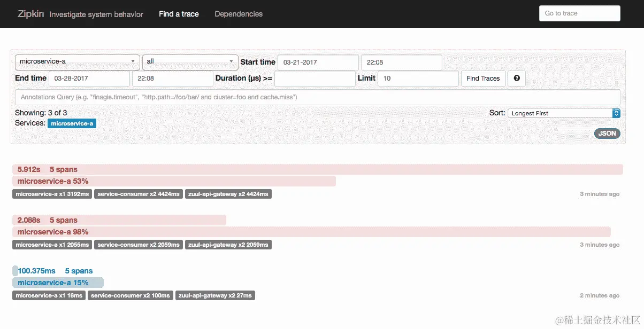The image size is (644, 329).
Task: Click the zuul-api-gateway x2 2059ms tag
Action: coord(228,245)
